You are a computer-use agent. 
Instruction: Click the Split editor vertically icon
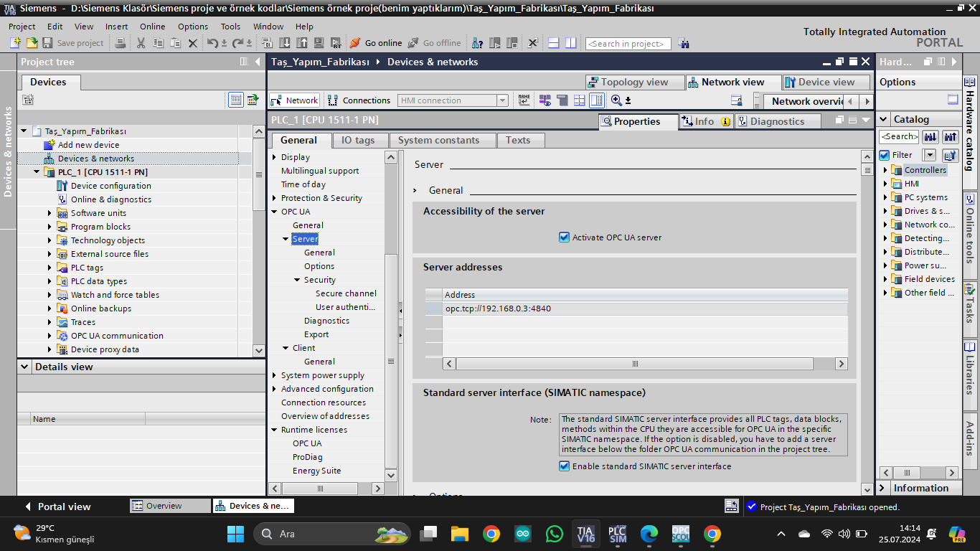coord(570,43)
